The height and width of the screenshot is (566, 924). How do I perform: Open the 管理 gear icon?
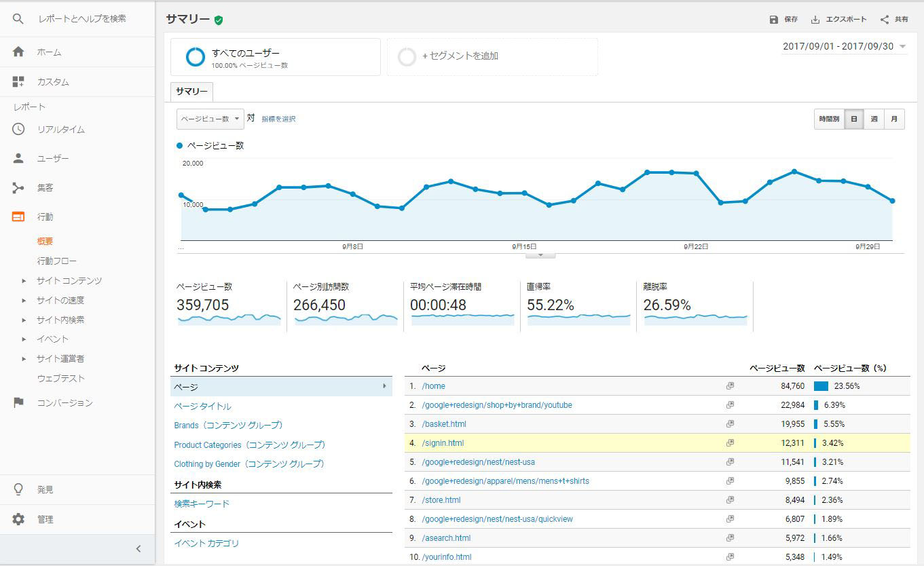point(18,519)
